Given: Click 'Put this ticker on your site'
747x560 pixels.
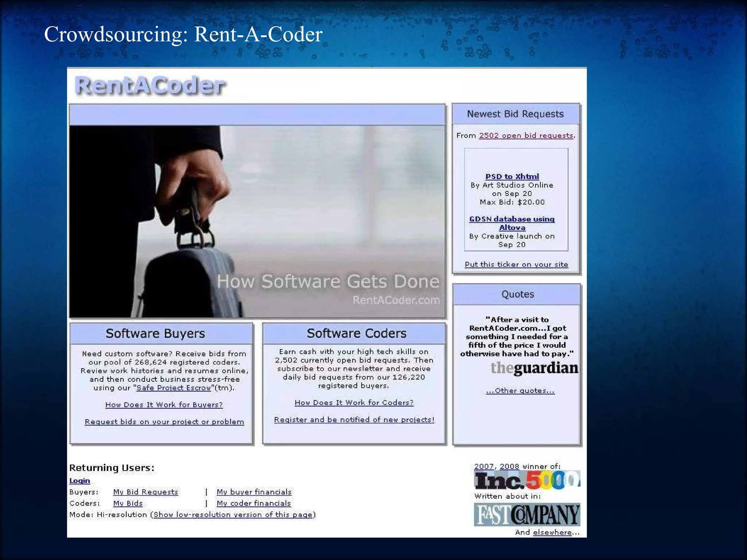Looking at the screenshot, I should [x=516, y=264].
